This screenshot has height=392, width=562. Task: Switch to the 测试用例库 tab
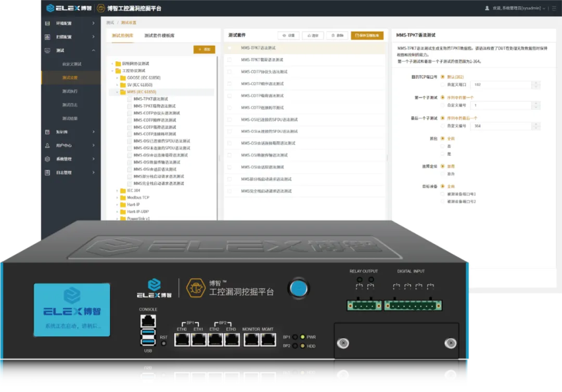122,36
